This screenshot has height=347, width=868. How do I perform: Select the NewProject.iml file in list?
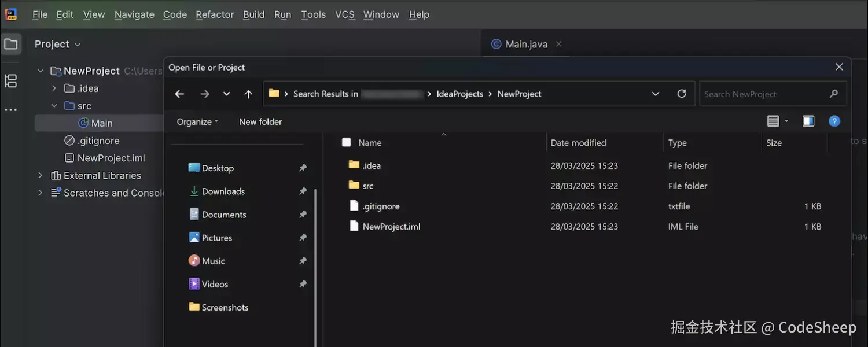tap(391, 227)
